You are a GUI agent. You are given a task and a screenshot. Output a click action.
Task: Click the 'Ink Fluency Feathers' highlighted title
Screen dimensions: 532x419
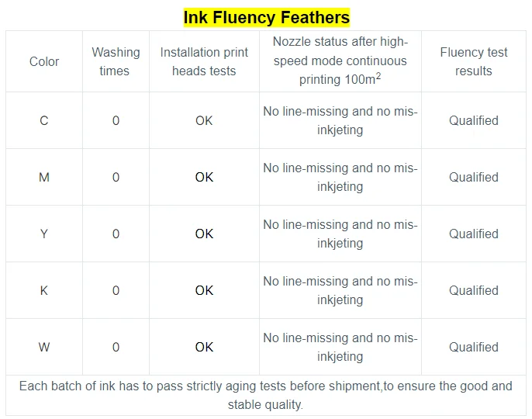[266, 17]
